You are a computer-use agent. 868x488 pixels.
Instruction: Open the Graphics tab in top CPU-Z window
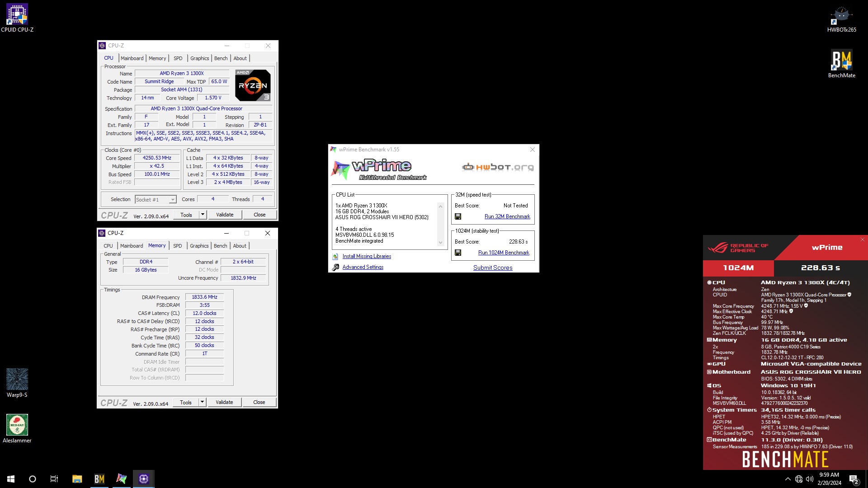pos(199,58)
